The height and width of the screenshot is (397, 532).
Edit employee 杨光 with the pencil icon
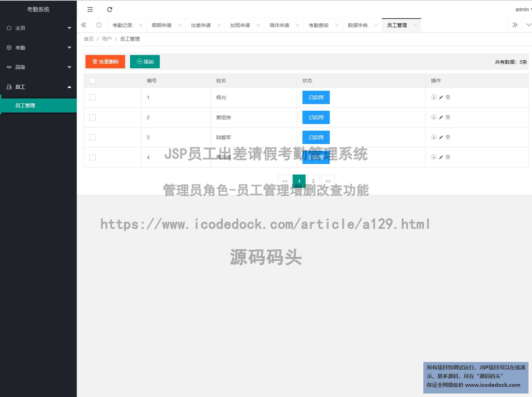(441, 97)
